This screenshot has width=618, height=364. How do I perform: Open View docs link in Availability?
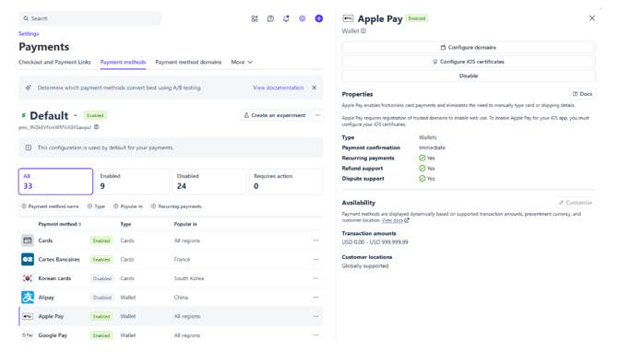point(396,220)
